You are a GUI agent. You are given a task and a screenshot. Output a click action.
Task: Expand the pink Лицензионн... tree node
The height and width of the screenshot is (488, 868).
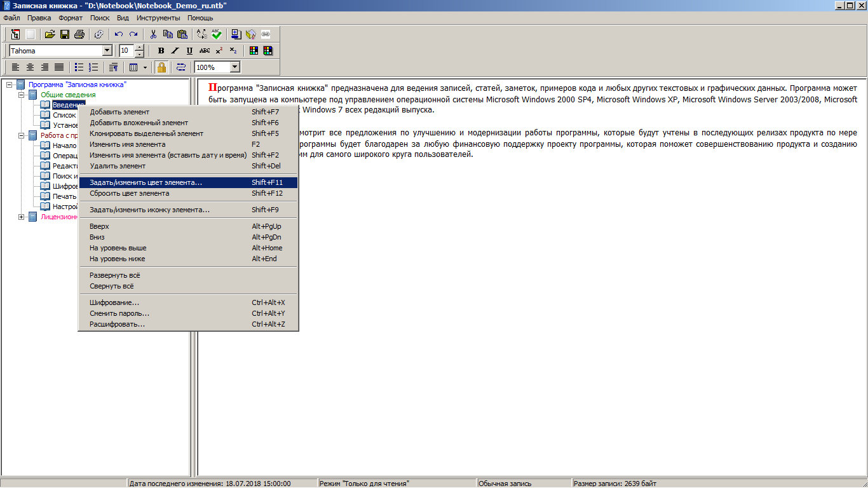[x=22, y=217]
